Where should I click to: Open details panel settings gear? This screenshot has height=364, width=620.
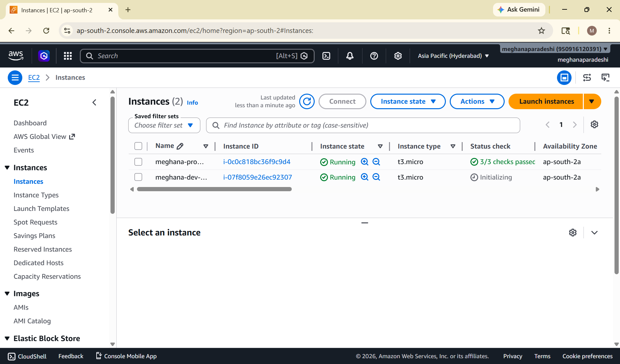pyautogui.click(x=573, y=233)
